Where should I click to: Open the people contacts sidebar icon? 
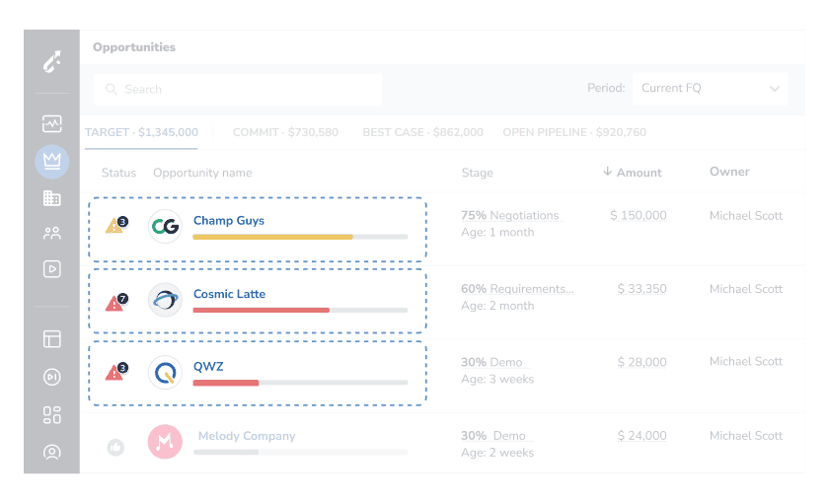point(51,233)
